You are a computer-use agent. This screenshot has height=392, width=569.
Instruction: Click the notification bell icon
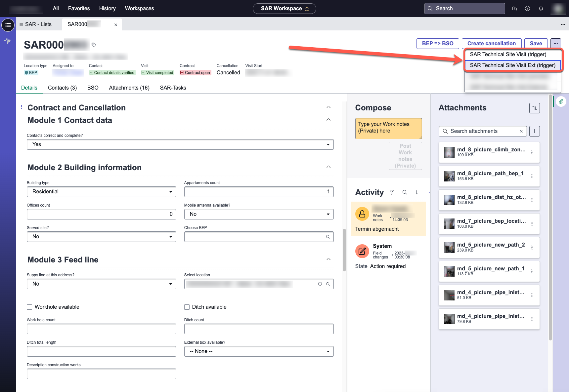tap(541, 9)
